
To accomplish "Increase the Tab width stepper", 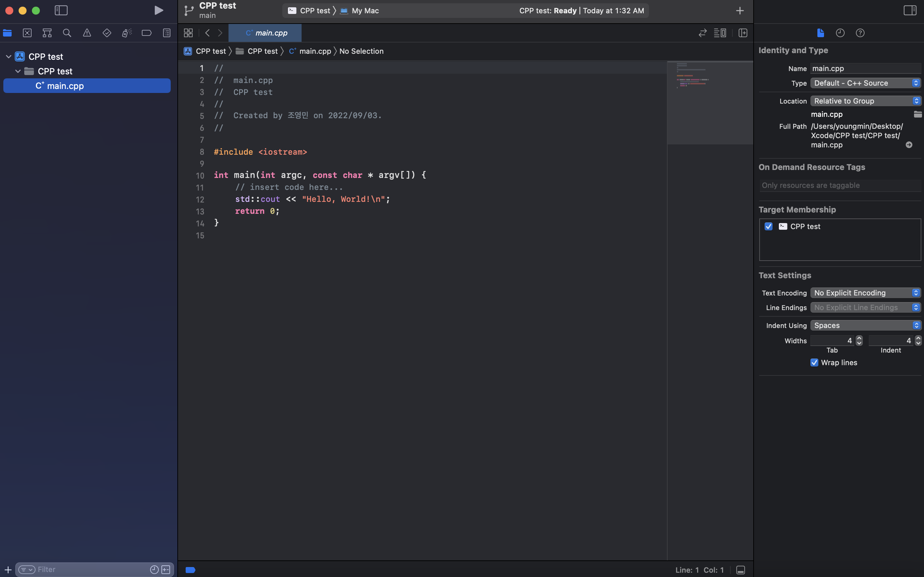I will point(859,338).
